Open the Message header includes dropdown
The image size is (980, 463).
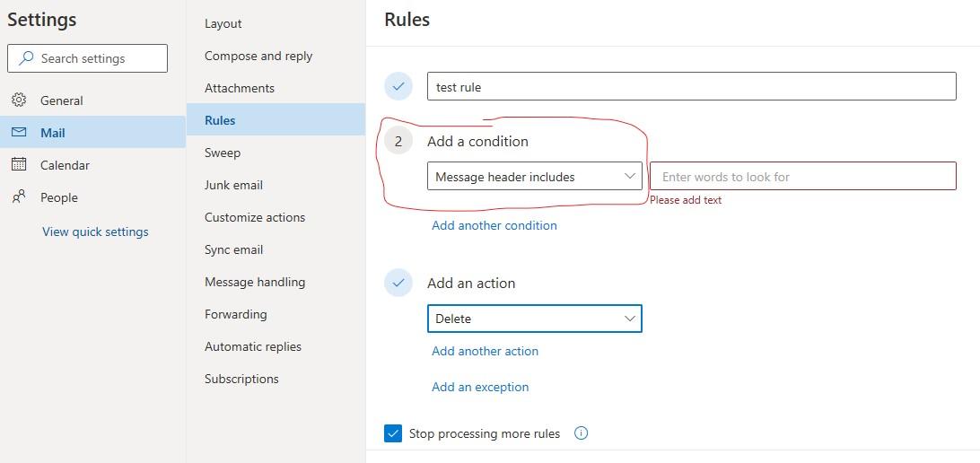coord(535,177)
